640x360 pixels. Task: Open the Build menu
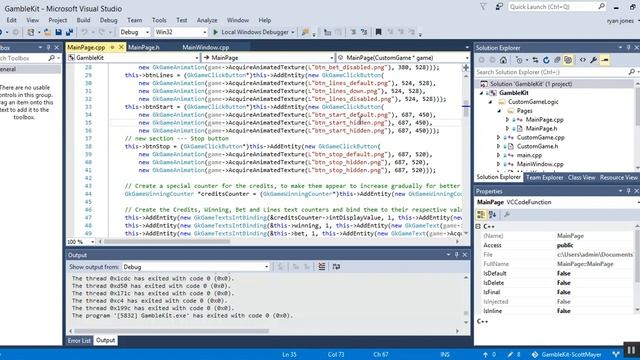[x=83, y=20]
